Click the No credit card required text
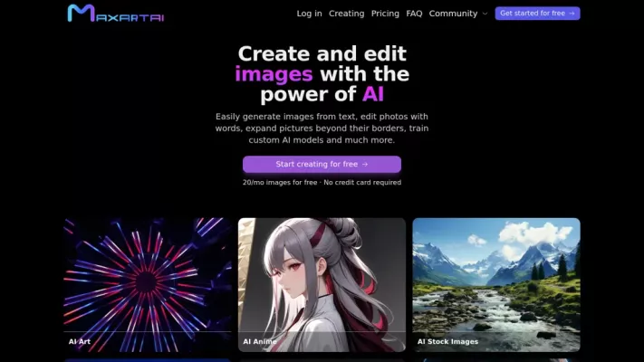The image size is (644, 362). tap(362, 183)
